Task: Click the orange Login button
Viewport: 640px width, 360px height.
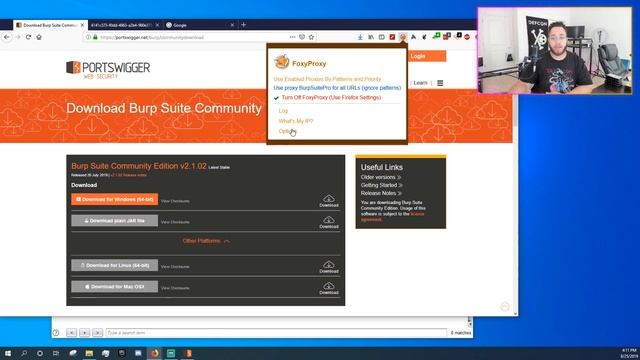Action: click(x=427, y=56)
